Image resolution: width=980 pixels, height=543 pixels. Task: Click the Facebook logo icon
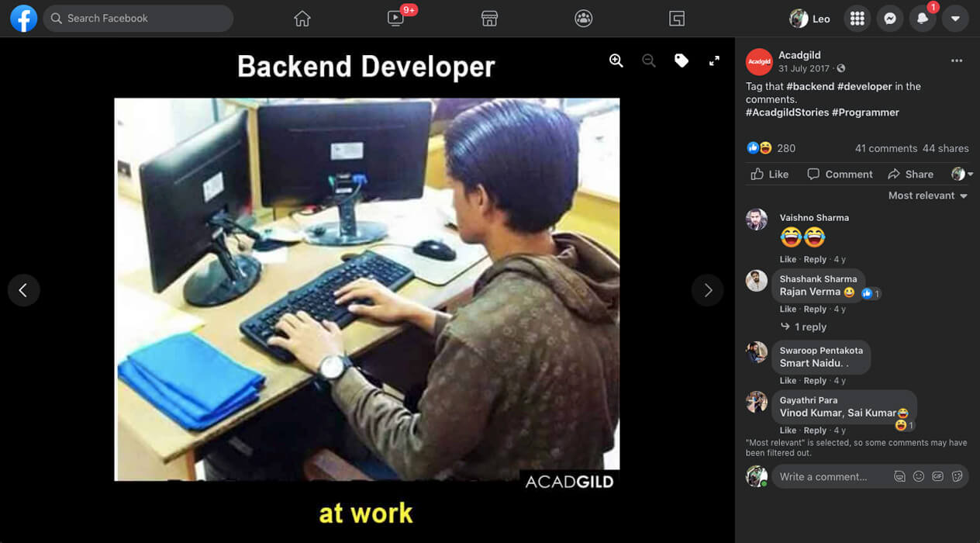(x=23, y=19)
